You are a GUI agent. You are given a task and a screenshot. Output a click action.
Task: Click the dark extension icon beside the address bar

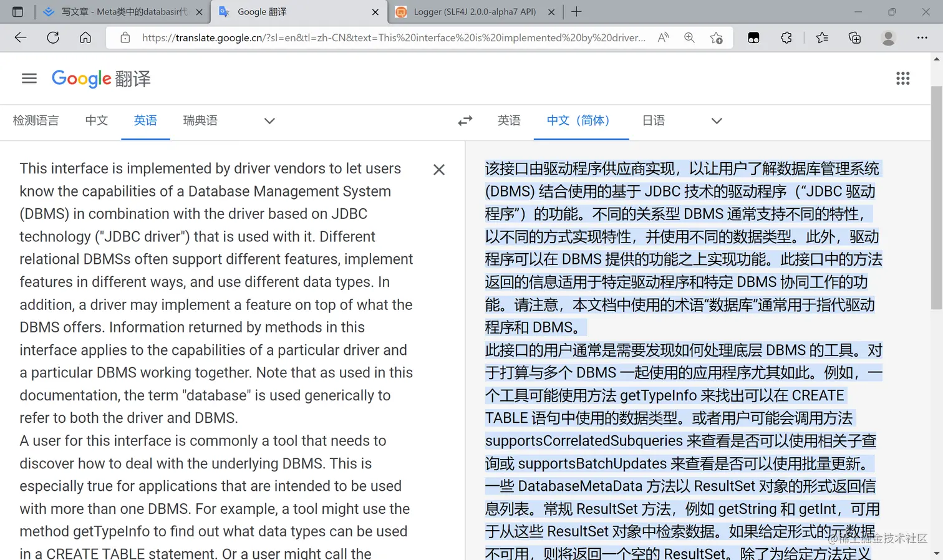point(753,37)
